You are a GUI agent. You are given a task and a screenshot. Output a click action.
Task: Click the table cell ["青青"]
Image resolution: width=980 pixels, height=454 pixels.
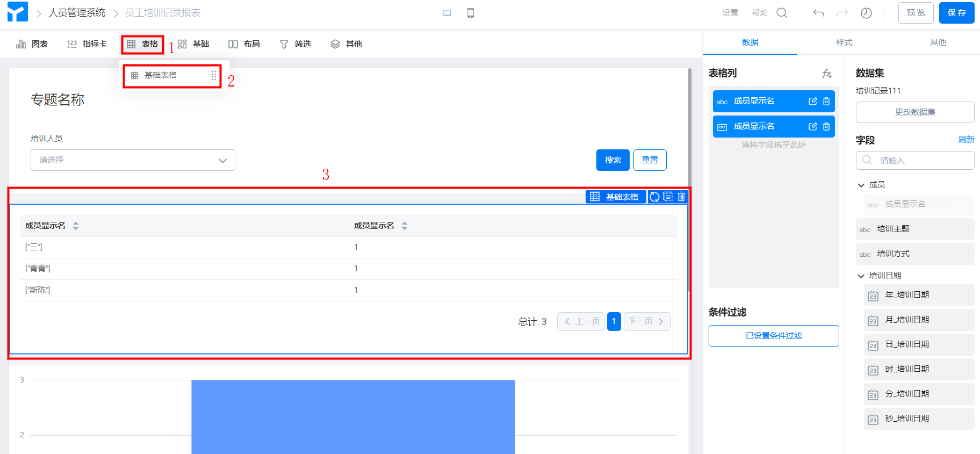(x=38, y=269)
